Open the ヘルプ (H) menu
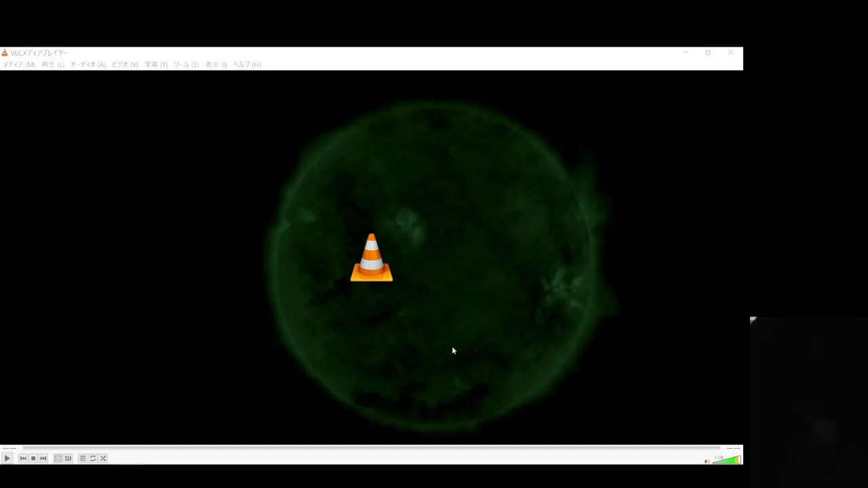The height and width of the screenshot is (488, 868). 247,64
